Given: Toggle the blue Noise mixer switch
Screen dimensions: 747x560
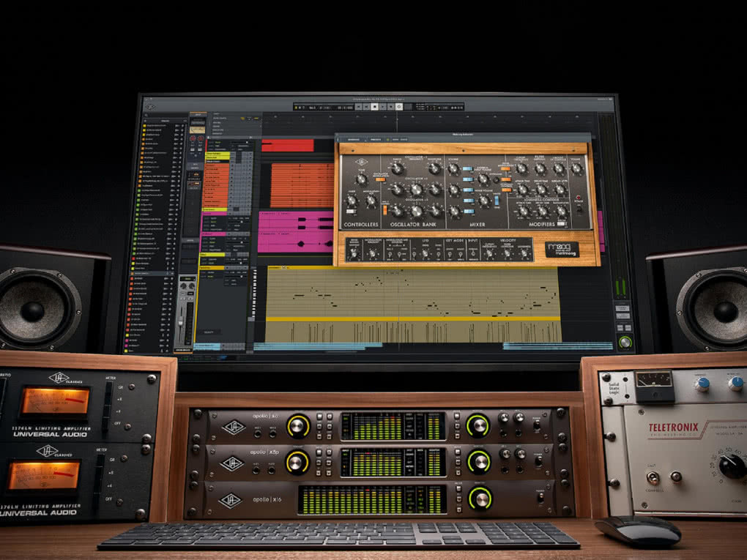Looking at the screenshot, I should click(469, 201).
